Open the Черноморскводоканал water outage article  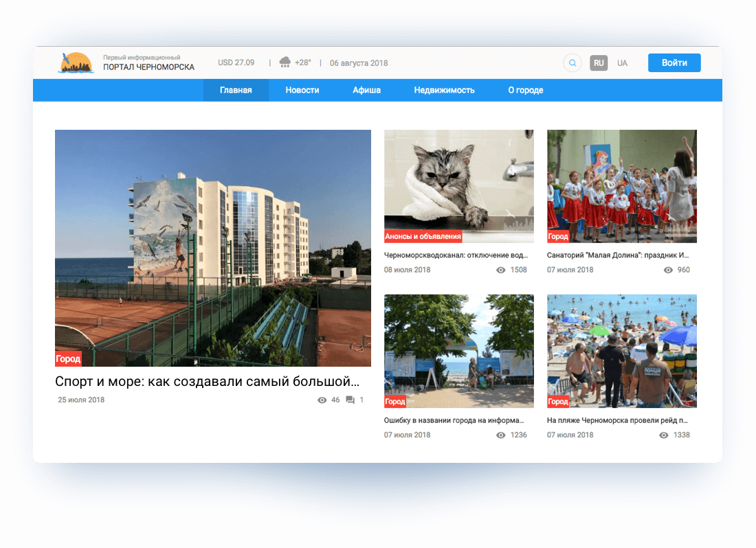457,255
